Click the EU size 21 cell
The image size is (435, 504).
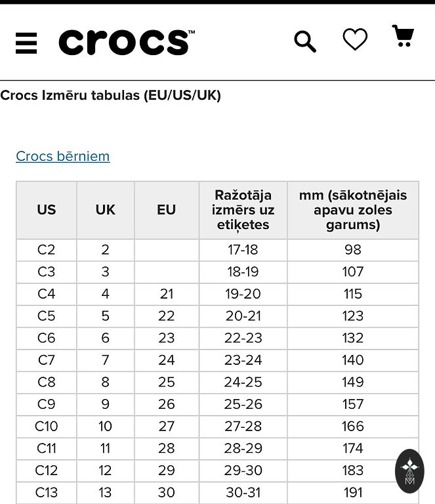(167, 294)
